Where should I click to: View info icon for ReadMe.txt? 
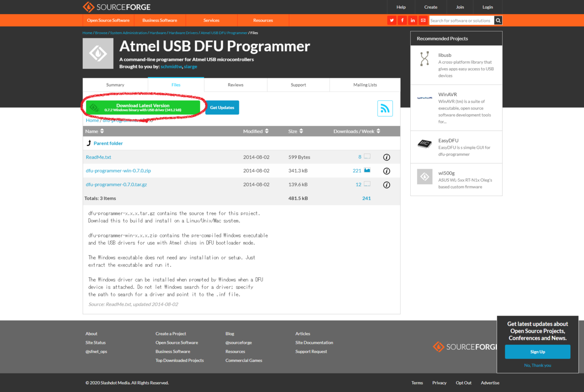386,157
